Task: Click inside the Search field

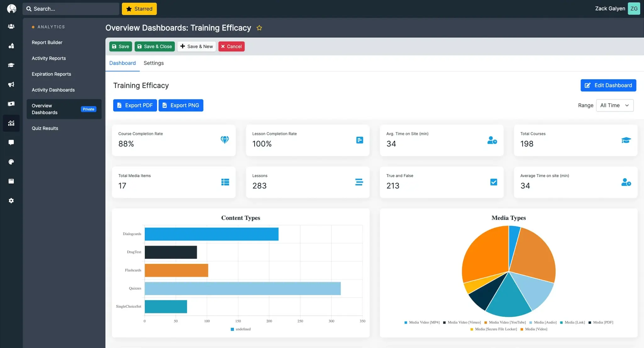Action: (71, 8)
